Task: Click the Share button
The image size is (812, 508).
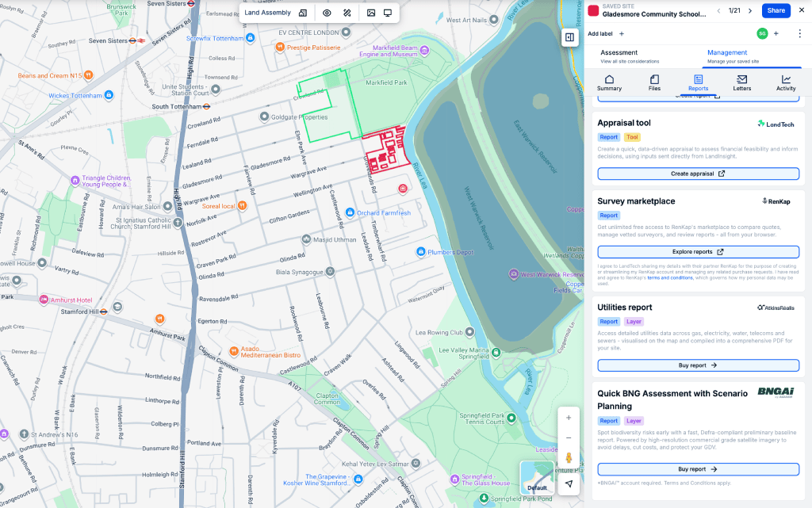Action: click(x=776, y=10)
